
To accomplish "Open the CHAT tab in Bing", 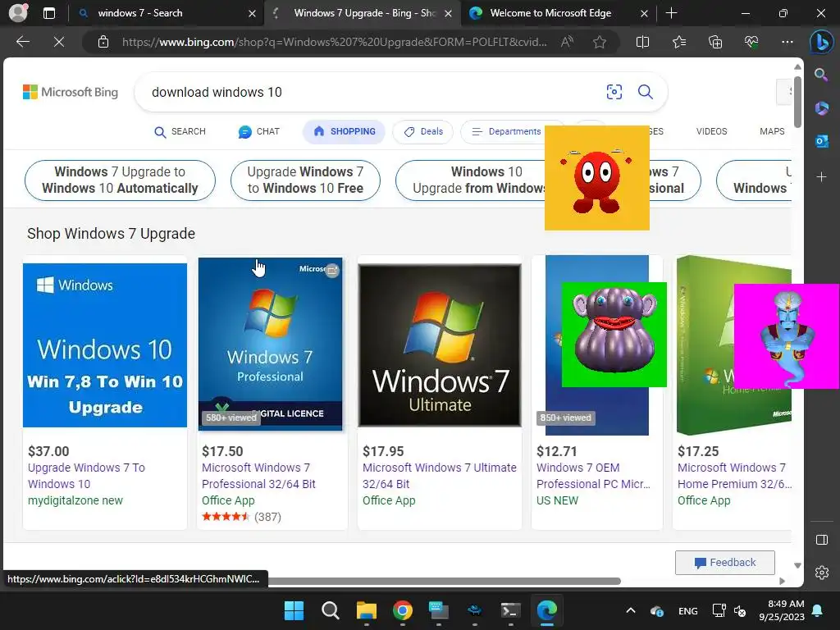I will [258, 132].
